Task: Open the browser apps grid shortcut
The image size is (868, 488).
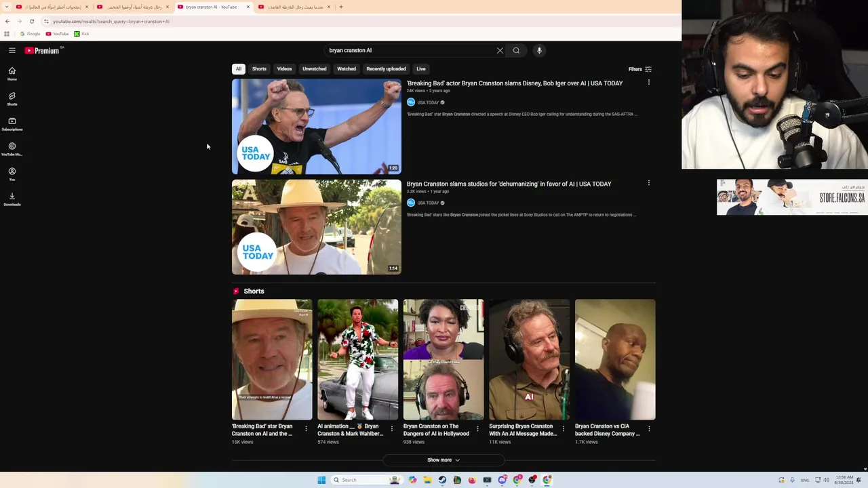Action: pyautogui.click(x=7, y=34)
